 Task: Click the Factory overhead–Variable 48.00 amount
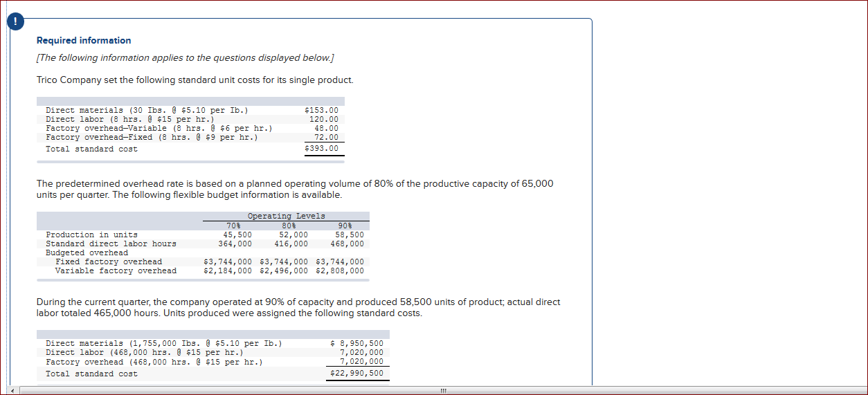[326, 128]
